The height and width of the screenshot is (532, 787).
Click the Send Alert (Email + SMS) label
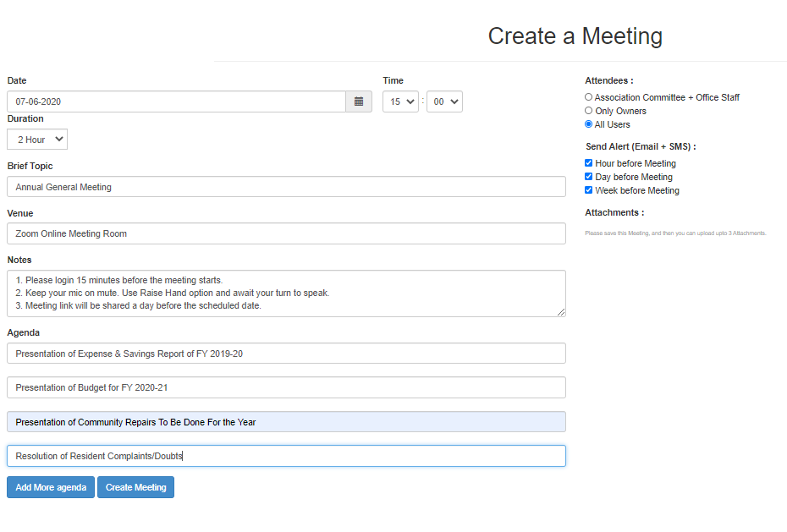(641, 146)
